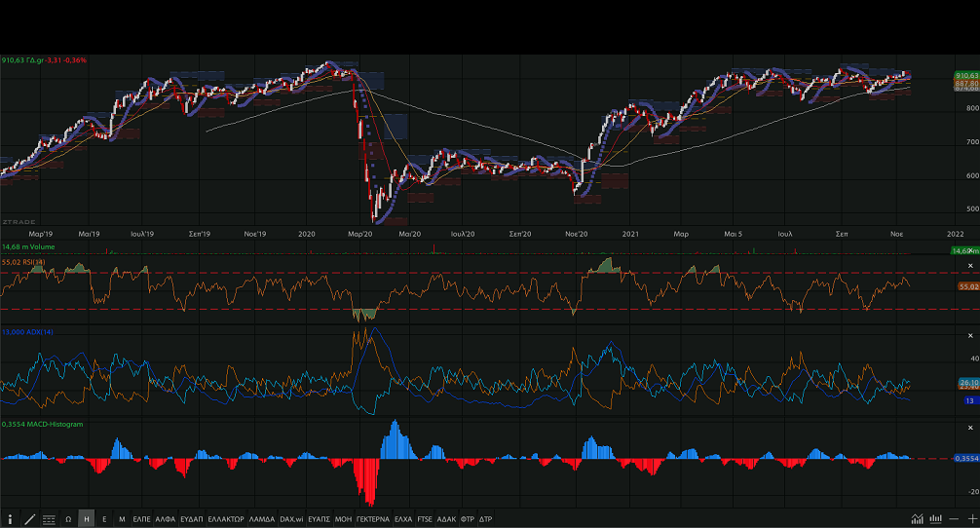Switch to the ΕΥΔΑΠ symbol
The width and height of the screenshot is (980, 528).
pos(191,519)
